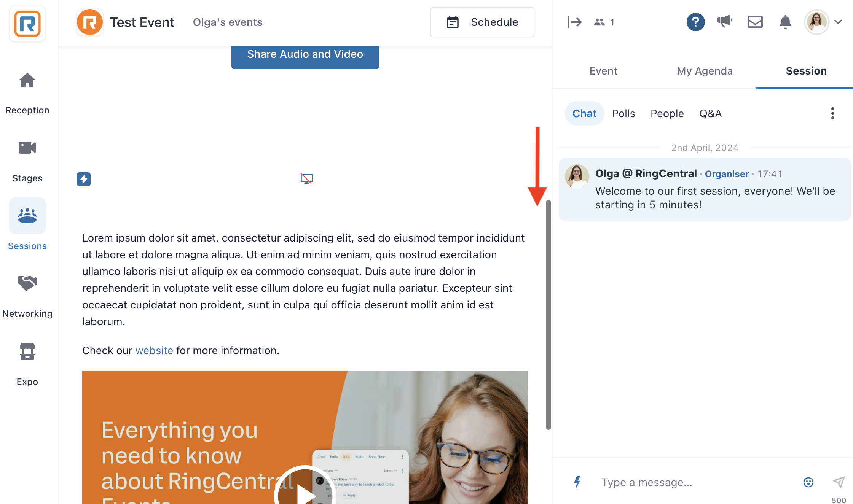Open the messages envelope
This screenshot has height=504, width=853.
click(755, 22)
